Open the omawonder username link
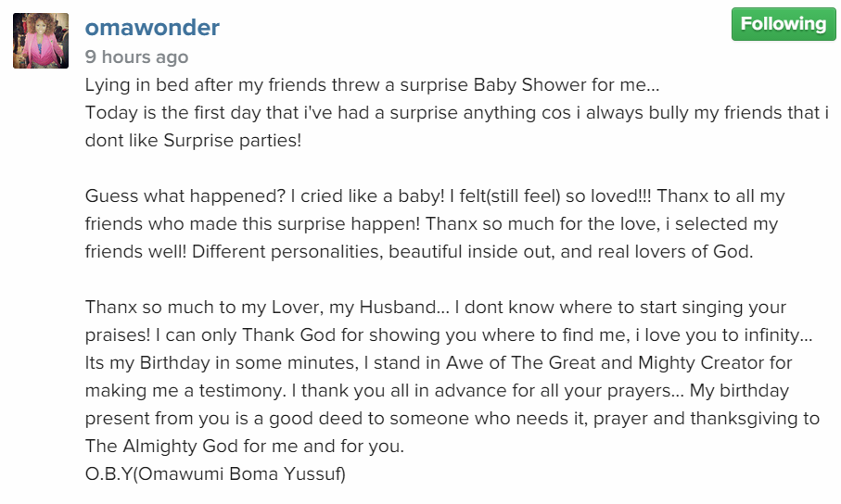 152,28
